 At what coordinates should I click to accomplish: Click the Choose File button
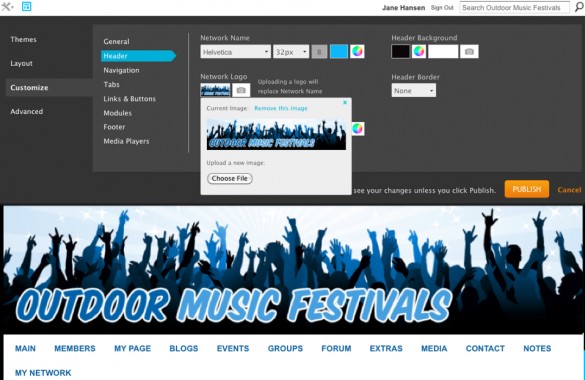click(230, 179)
